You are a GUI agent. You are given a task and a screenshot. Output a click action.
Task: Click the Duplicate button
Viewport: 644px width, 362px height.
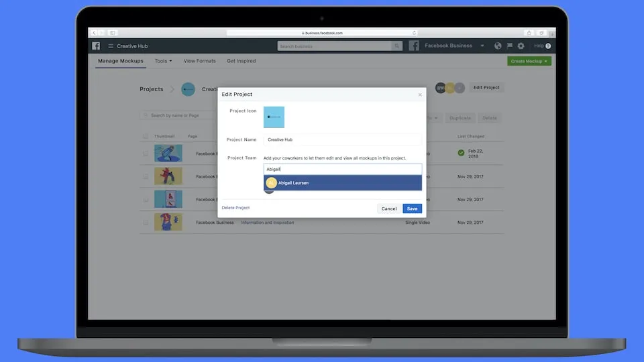pyautogui.click(x=460, y=118)
